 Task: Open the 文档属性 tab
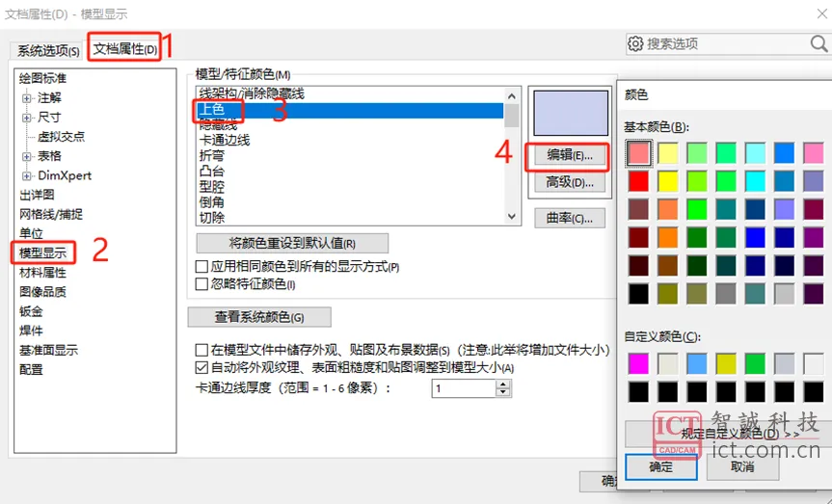tap(125, 49)
